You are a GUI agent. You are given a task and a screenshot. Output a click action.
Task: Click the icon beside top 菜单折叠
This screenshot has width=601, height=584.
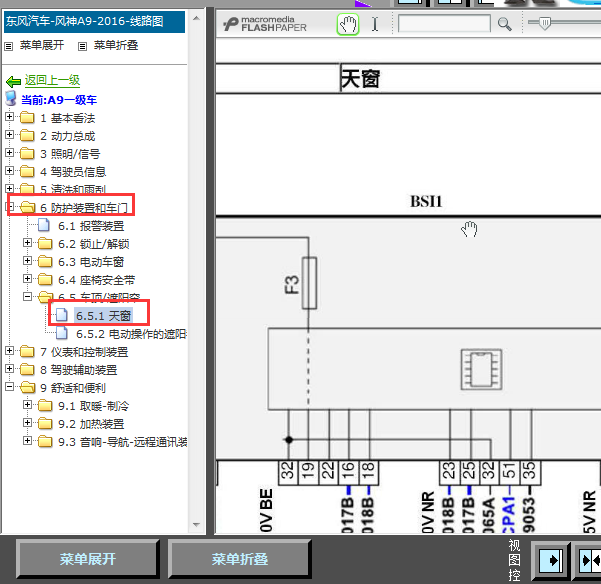point(82,46)
